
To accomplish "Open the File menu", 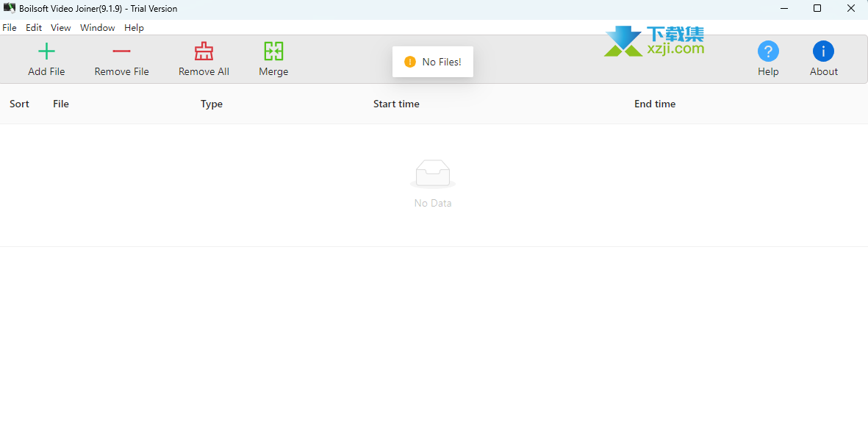I will tap(10, 28).
